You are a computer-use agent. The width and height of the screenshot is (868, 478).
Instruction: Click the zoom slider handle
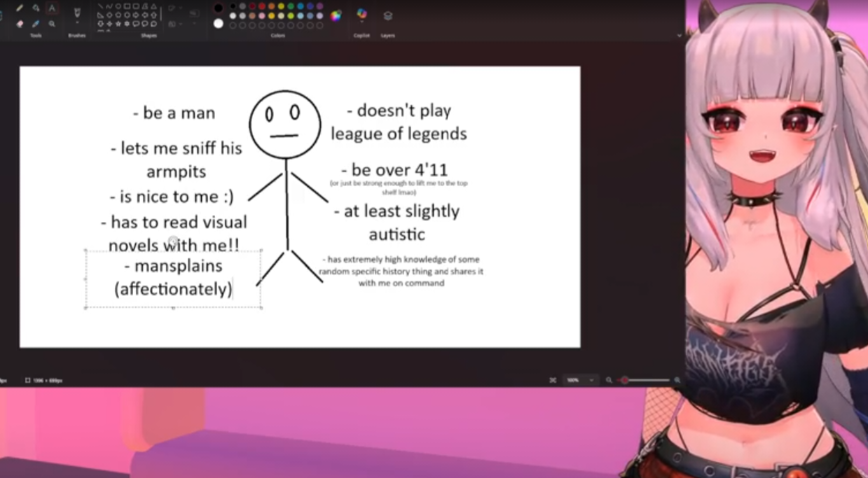click(624, 380)
